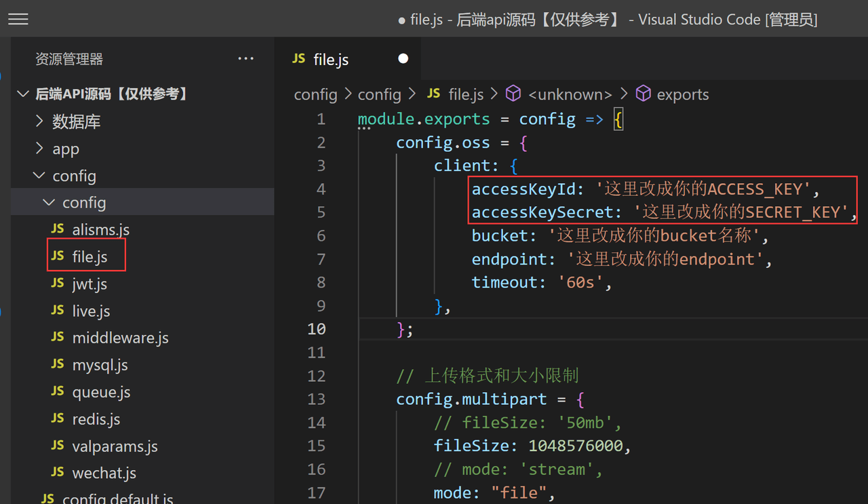Click exports breadcrumb symbol
868x504 pixels.
point(683,94)
